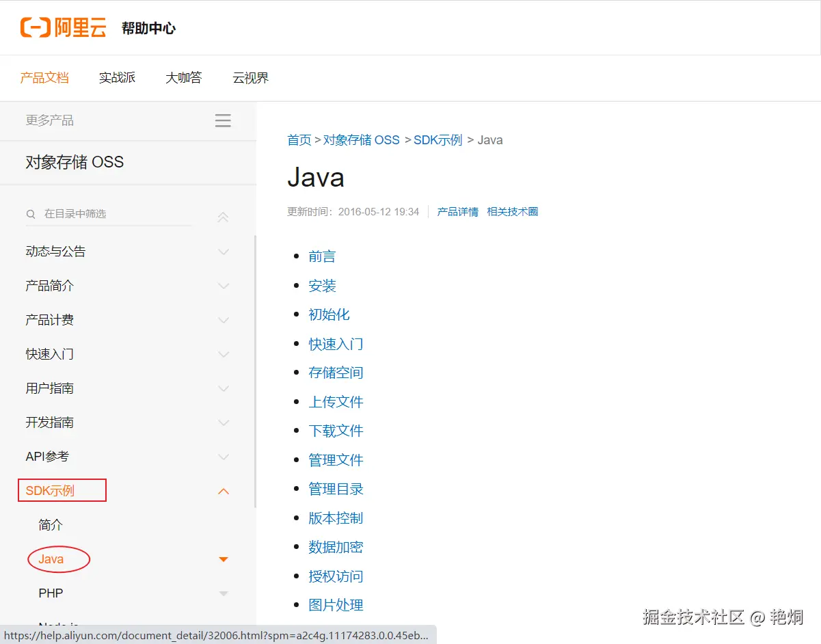Viewport: 821px width, 644px height.
Task: Select 开发指南 in the sidebar
Action: tap(49, 422)
